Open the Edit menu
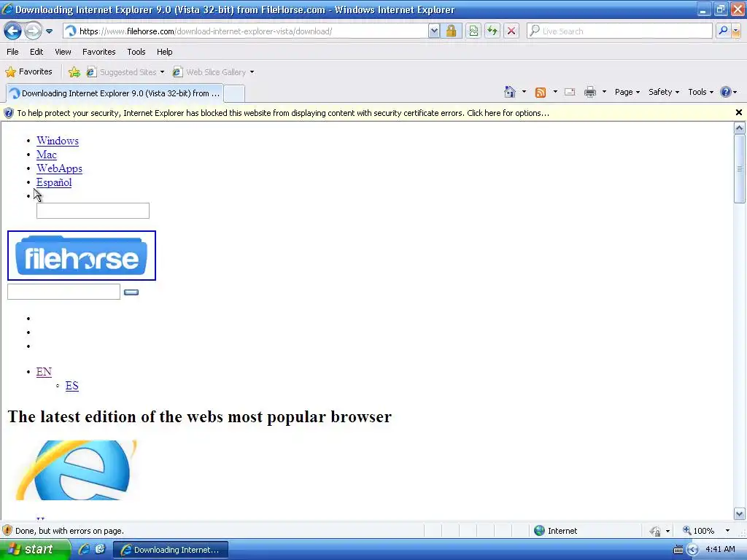The image size is (747, 560). coord(36,52)
